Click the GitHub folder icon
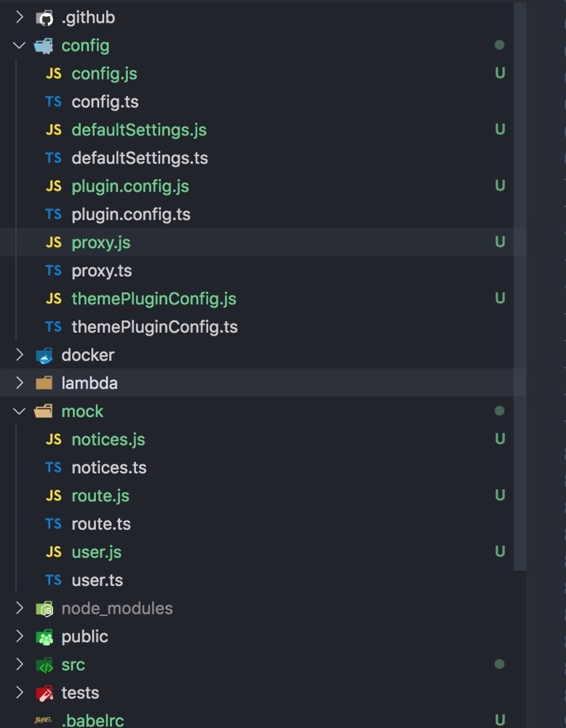The image size is (566, 728). [x=44, y=18]
